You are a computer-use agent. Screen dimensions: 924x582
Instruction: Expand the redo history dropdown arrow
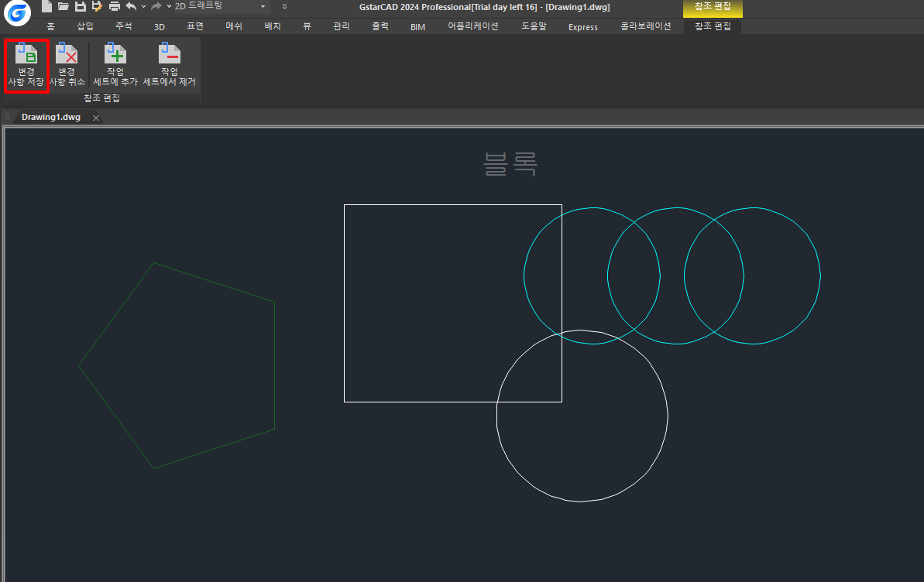click(x=169, y=6)
